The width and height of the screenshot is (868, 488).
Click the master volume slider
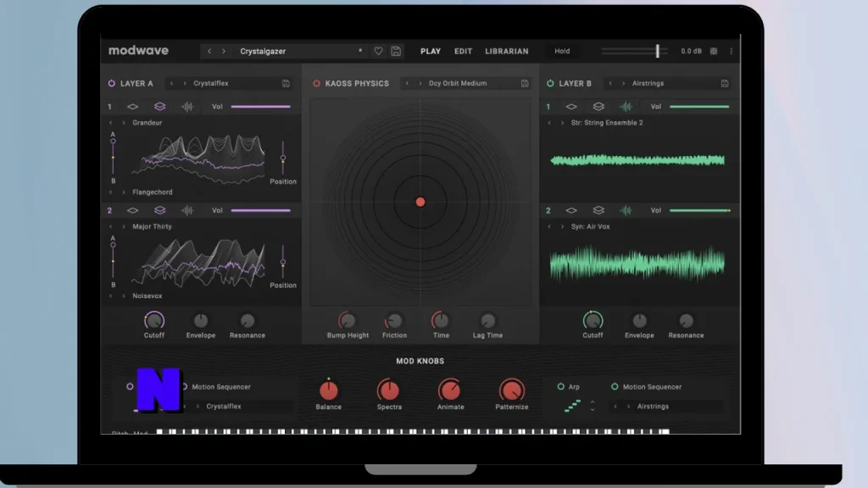point(634,51)
